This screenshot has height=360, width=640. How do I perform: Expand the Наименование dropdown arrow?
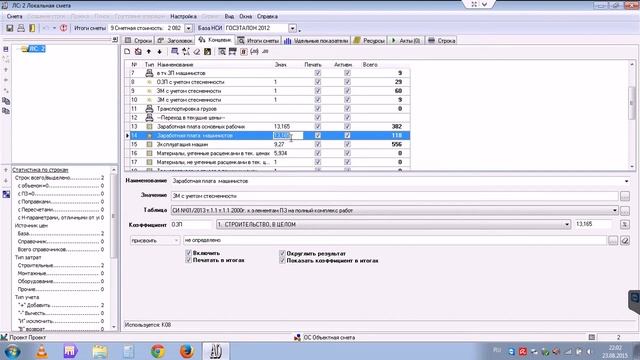[x=627, y=181]
